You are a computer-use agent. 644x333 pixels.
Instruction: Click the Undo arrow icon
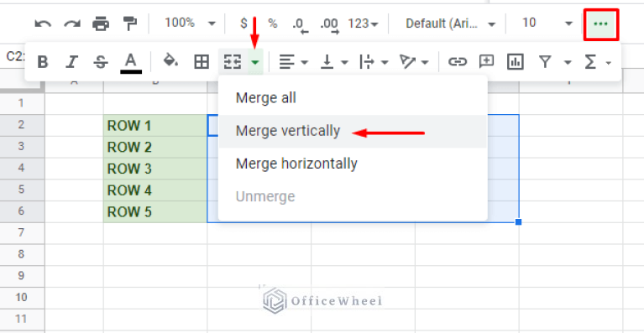click(43, 23)
